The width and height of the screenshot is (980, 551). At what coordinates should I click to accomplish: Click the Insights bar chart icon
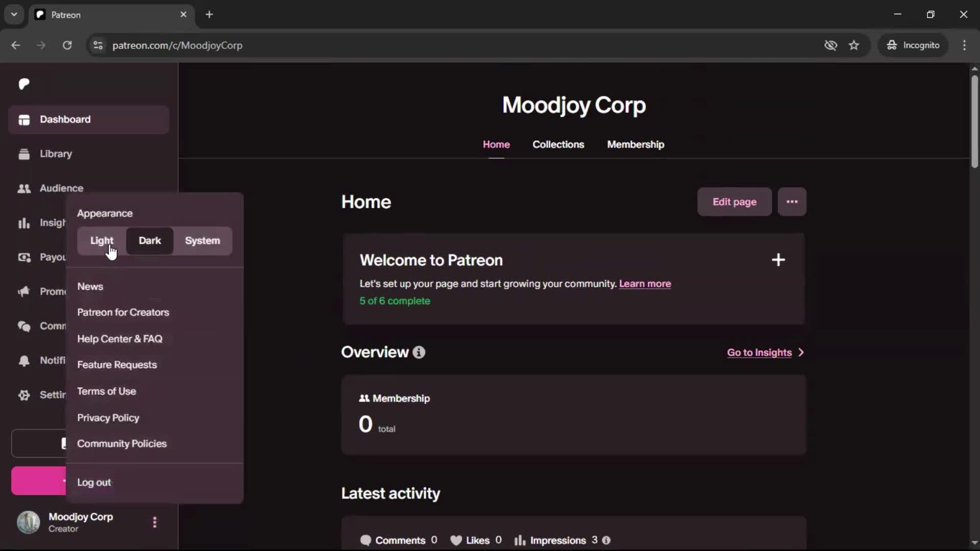(24, 223)
